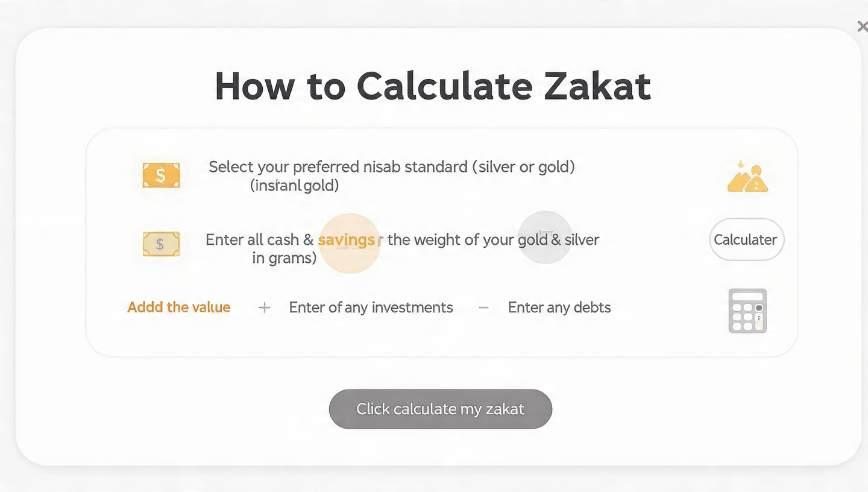The image size is (868, 492).
Task: Open the gray calculator icon near Enter any debts
Action: (x=747, y=311)
